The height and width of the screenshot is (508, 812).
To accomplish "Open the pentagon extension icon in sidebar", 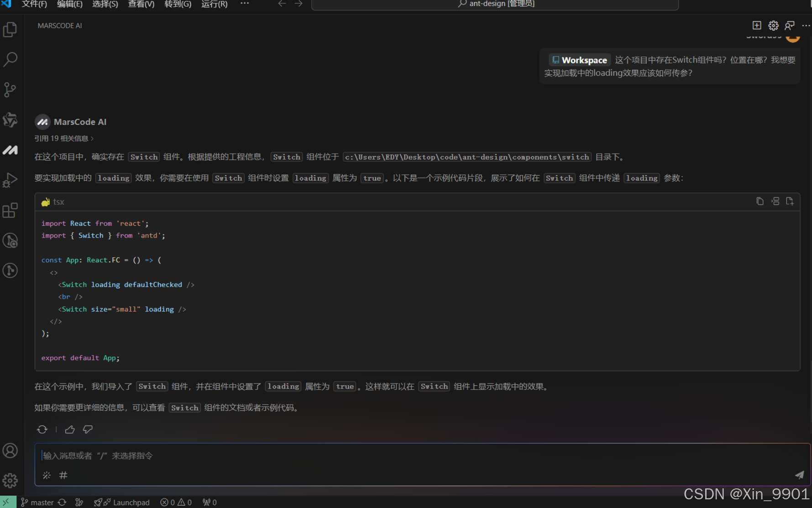I will [10, 120].
